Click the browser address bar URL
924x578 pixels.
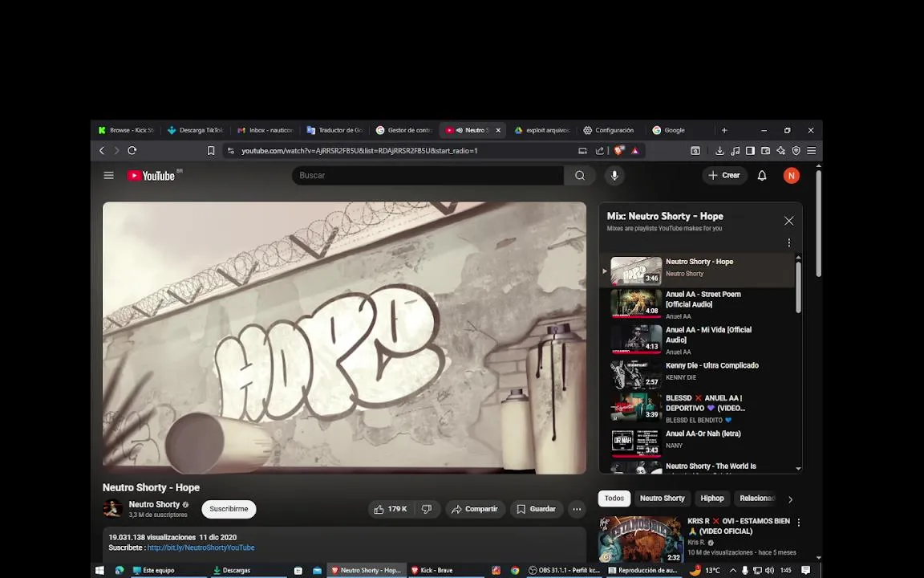(359, 151)
